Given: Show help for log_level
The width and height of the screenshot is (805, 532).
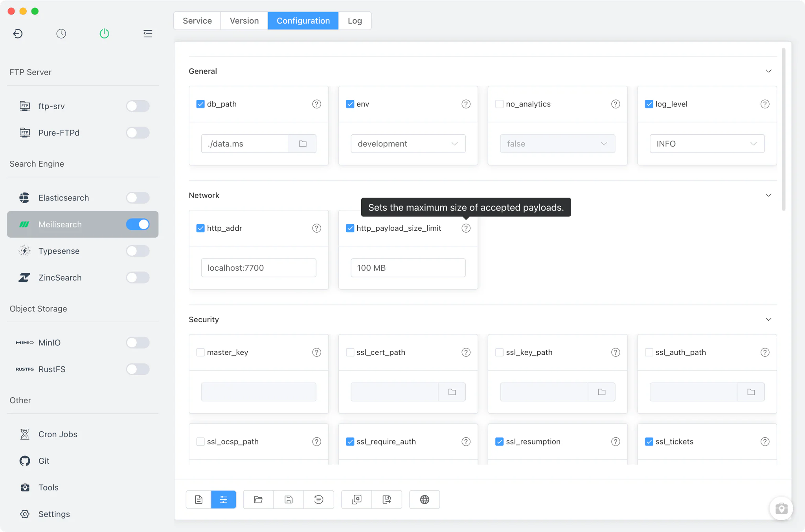Looking at the screenshot, I should (765, 104).
